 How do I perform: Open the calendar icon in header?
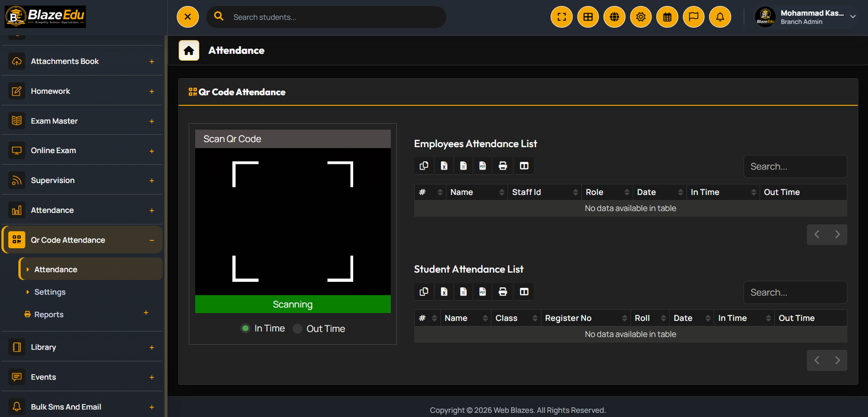(667, 17)
